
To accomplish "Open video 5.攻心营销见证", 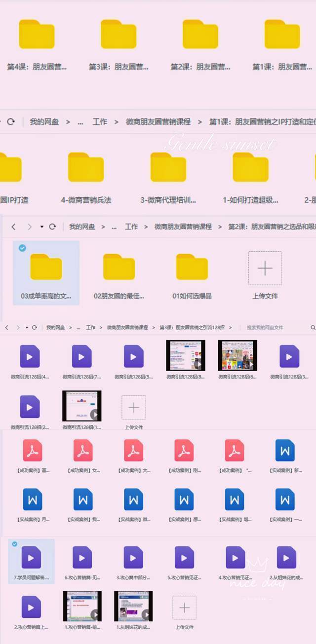I will tap(184, 558).
